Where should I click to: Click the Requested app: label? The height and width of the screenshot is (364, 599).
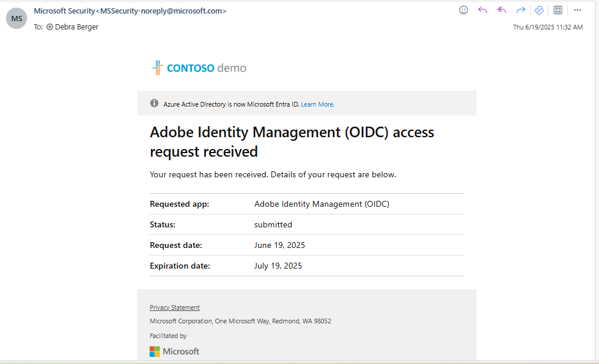point(180,204)
